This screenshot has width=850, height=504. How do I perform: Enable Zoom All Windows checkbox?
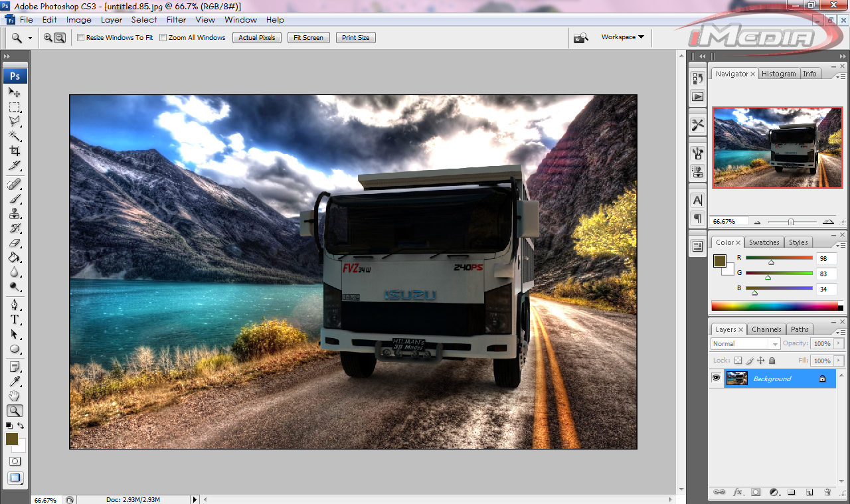163,38
